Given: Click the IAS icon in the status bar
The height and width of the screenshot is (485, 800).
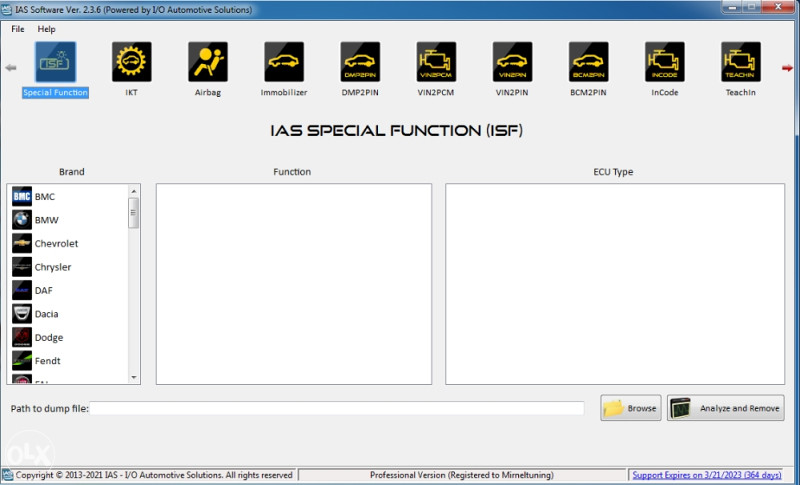Looking at the screenshot, I should [x=8, y=475].
